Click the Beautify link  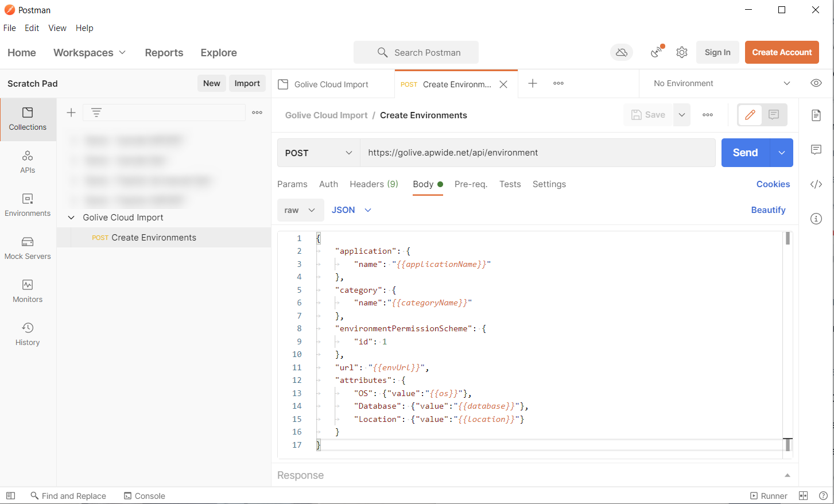click(x=768, y=210)
